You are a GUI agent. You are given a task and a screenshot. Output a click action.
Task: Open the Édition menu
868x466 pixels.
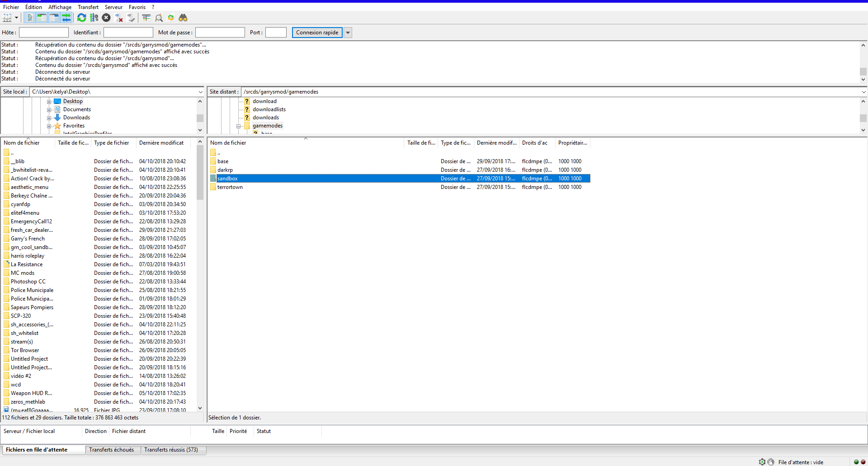tap(33, 7)
